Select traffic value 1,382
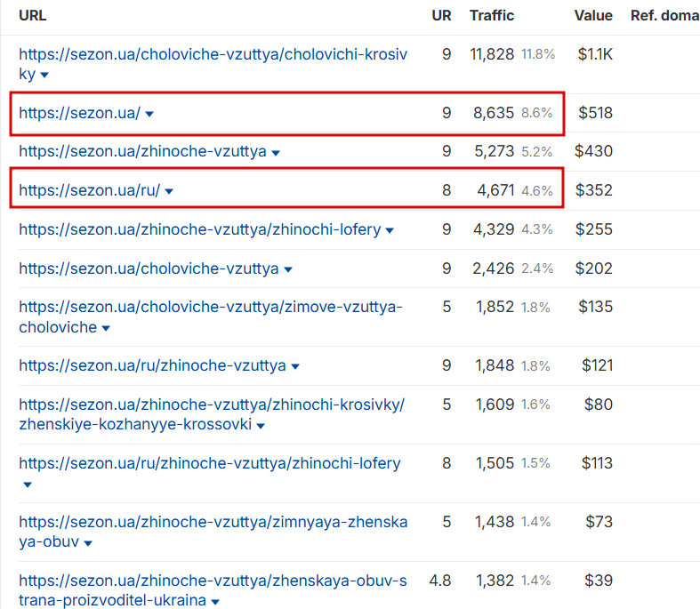Viewport: 700px width, 609px height. (x=495, y=581)
